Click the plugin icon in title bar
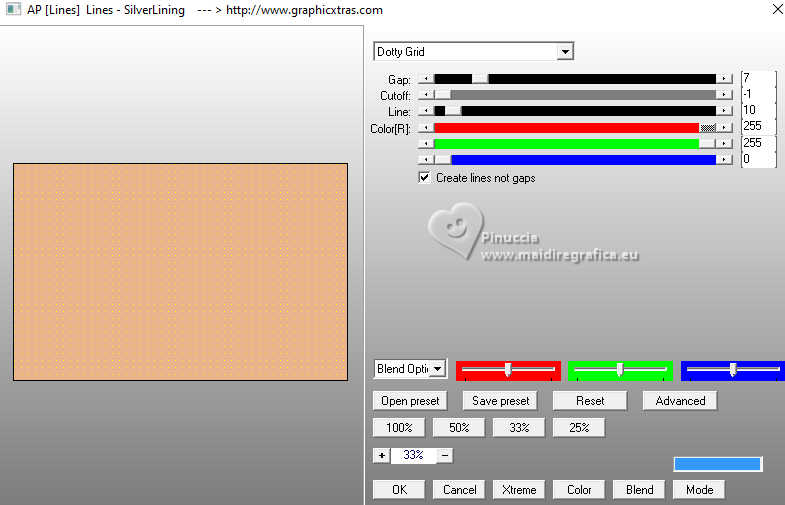 pyautogui.click(x=13, y=9)
